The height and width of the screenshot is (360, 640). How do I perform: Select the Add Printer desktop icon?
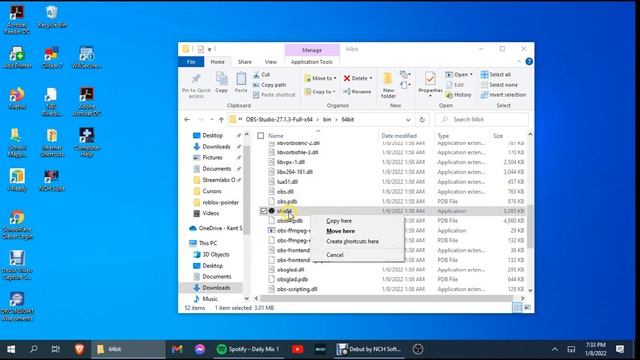coord(17,58)
